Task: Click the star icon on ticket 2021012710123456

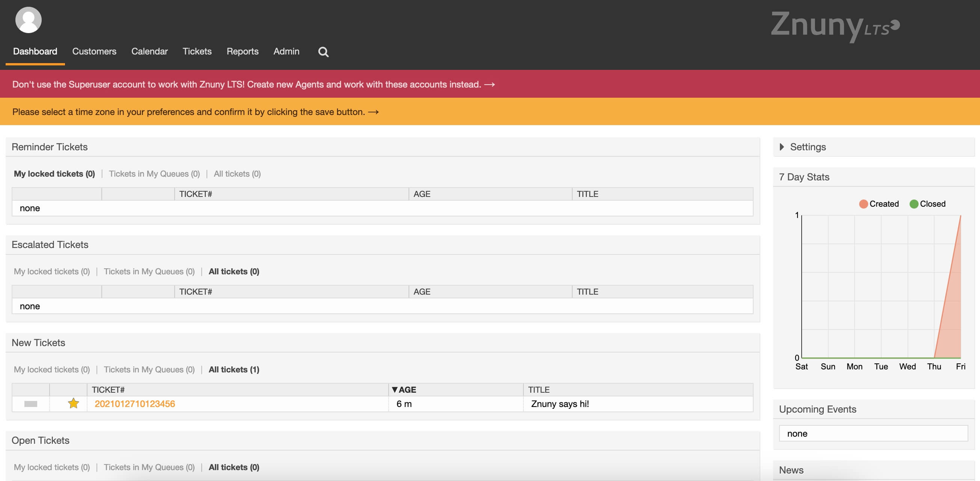Action: pyautogui.click(x=74, y=403)
